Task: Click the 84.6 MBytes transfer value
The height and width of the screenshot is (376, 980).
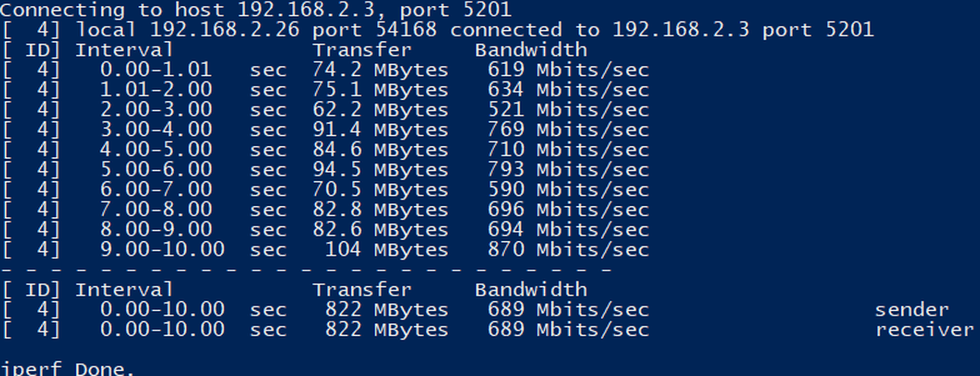Action: (x=380, y=150)
